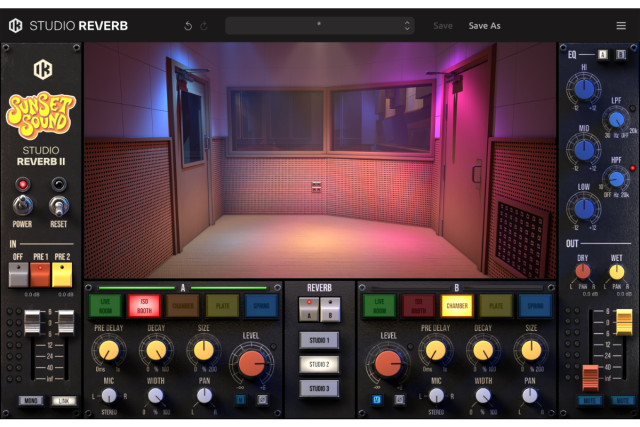Open the preset selector dropdown

[320, 26]
